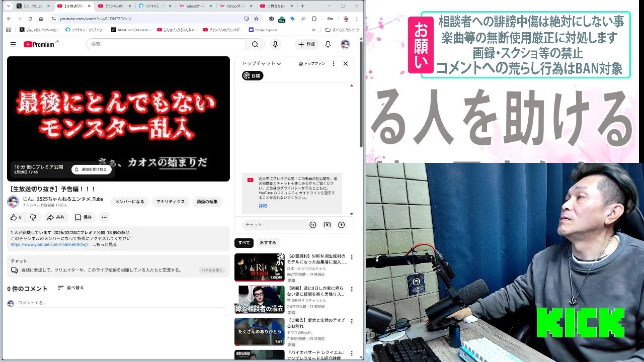Open Super Chat yen icon
This screenshot has height=362, width=644.
pyautogui.click(x=327, y=225)
